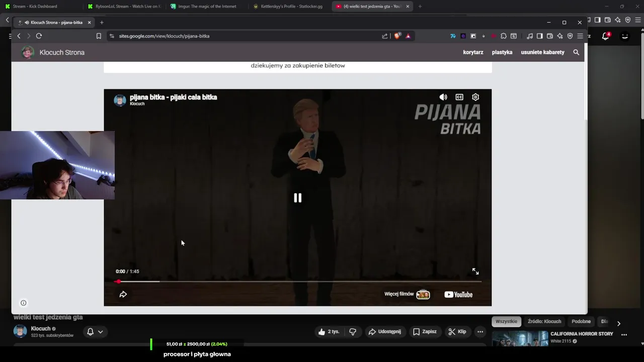The image size is (644, 362).
Task: Open more actions menu beside Klip
Action: (x=480, y=332)
